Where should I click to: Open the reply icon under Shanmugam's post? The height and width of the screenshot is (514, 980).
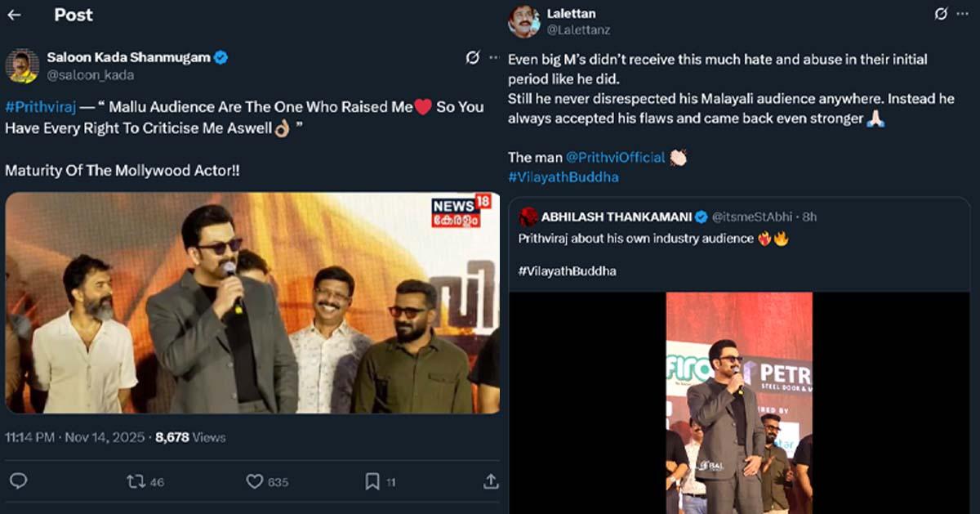tap(18, 481)
